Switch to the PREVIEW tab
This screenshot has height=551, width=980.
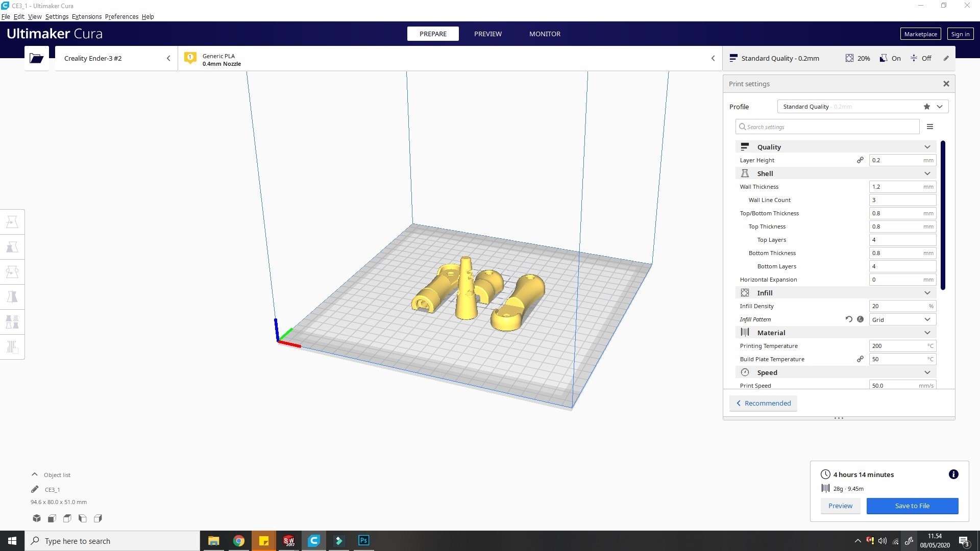pyautogui.click(x=487, y=34)
